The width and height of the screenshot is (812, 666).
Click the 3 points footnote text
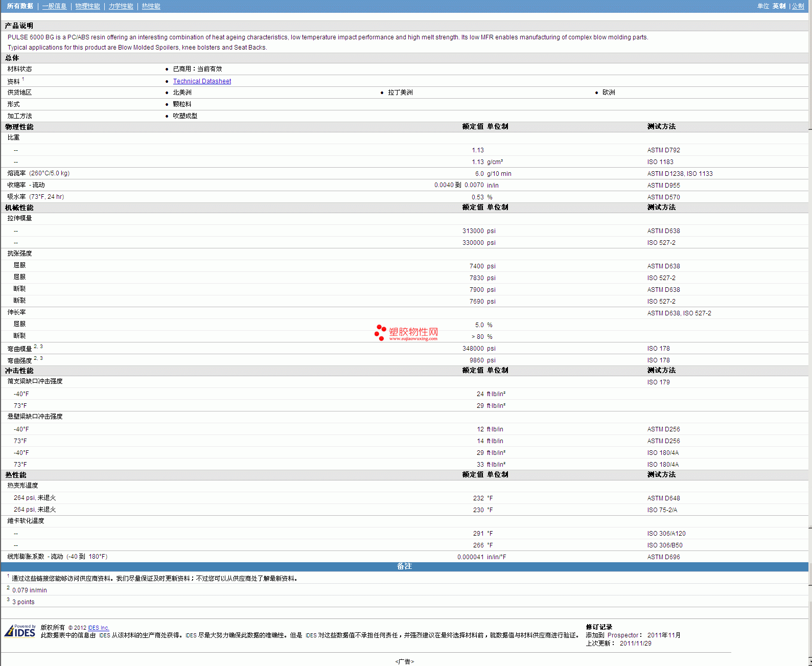coord(24,602)
